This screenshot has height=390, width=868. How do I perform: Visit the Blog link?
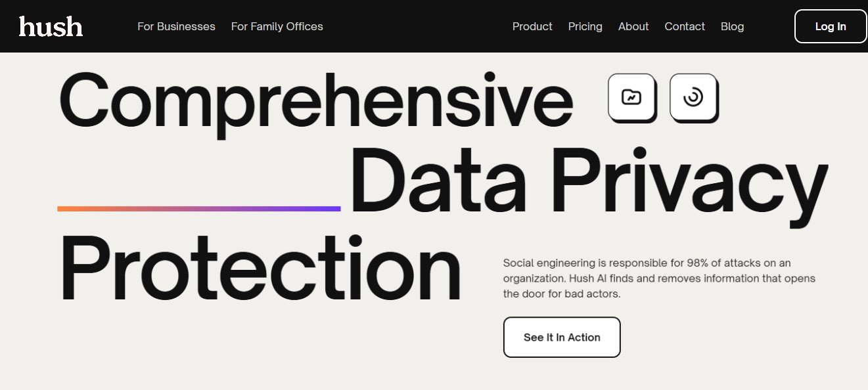(x=732, y=26)
